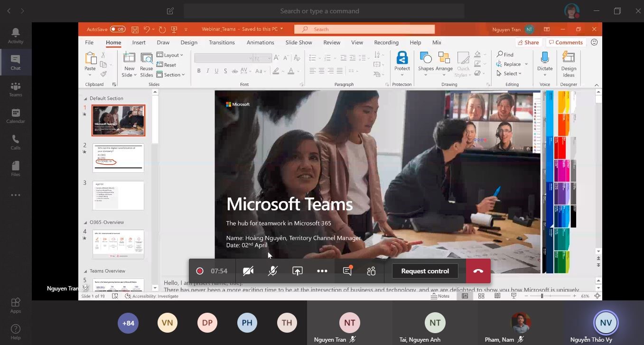Click Teams profile avatar at top
The height and width of the screenshot is (345, 644).
571,11
